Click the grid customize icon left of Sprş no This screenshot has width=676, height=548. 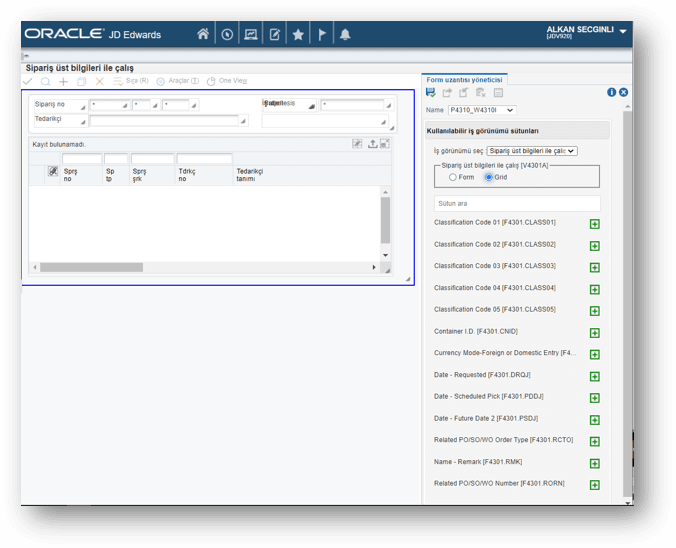click(x=53, y=171)
